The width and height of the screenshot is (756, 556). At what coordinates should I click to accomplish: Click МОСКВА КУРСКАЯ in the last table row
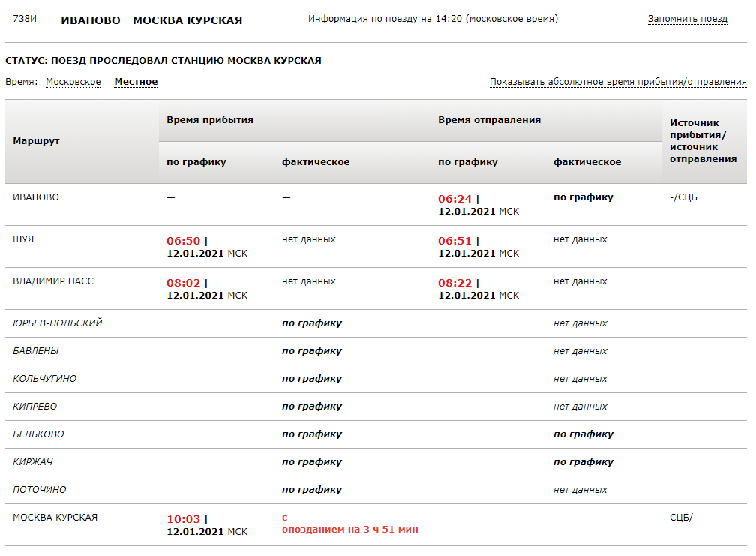click(55, 518)
